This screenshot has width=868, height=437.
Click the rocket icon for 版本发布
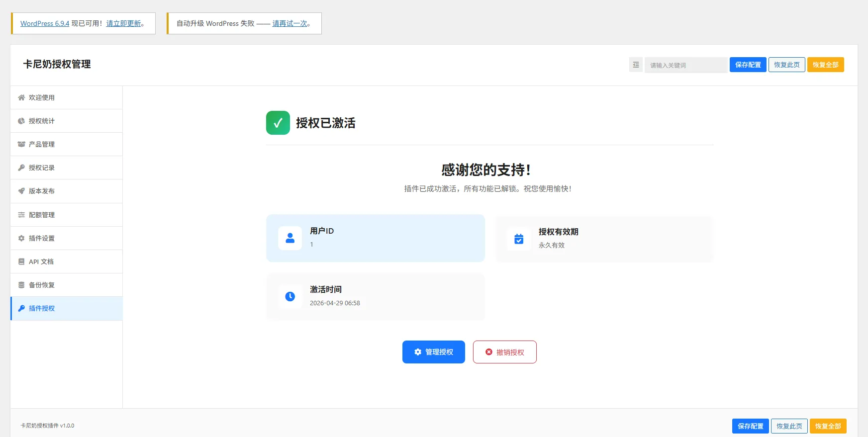click(x=21, y=191)
